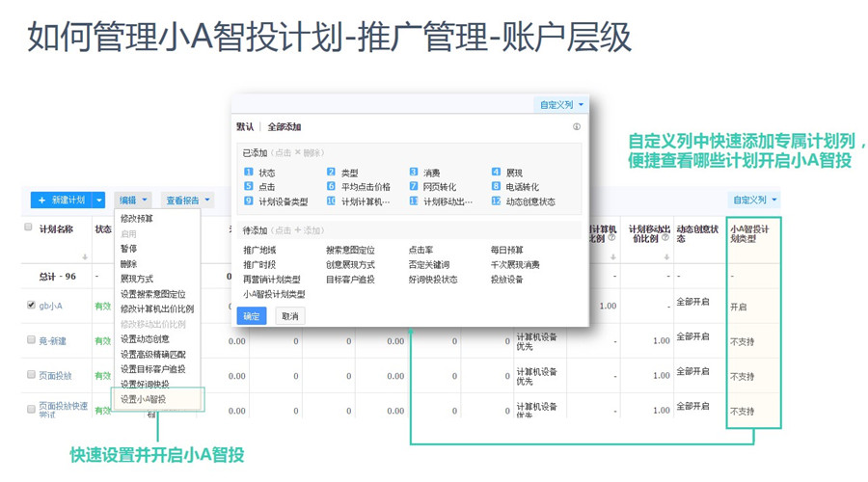This screenshot has width=868, height=482.
Task: Click the info icon in the column popup
Action: tap(577, 126)
